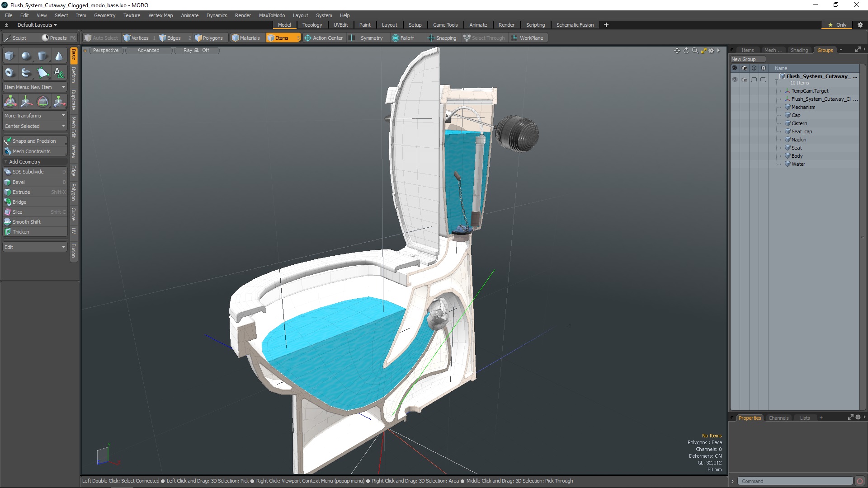
Task: Add a new layout tab with plus
Action: pos(606,25)
